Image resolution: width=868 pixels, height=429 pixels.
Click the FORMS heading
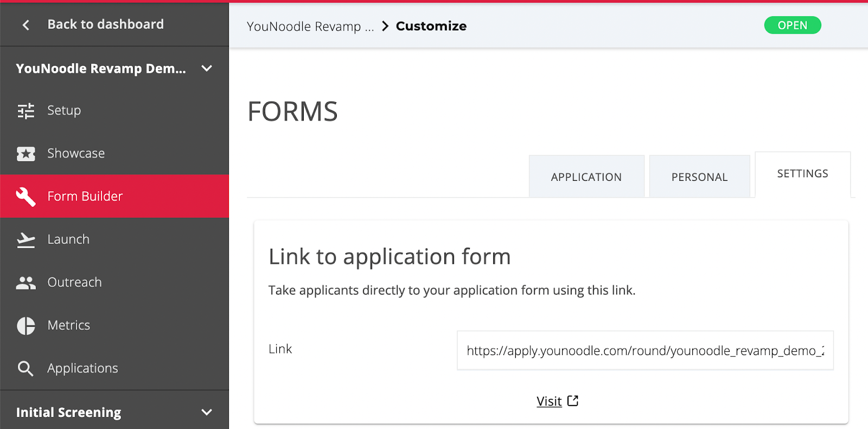tap(293, 112)
